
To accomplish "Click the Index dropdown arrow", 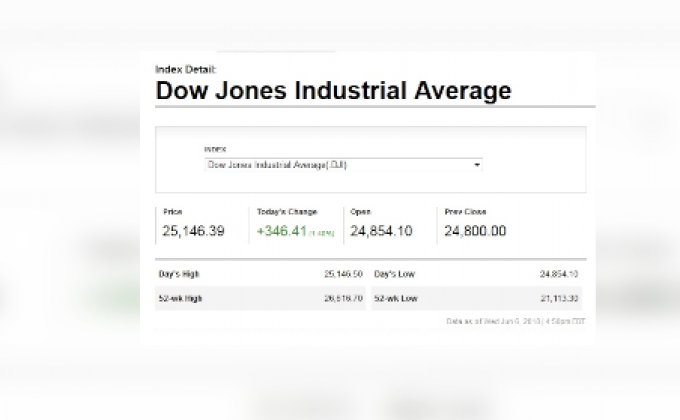I will tap(477, 164).
